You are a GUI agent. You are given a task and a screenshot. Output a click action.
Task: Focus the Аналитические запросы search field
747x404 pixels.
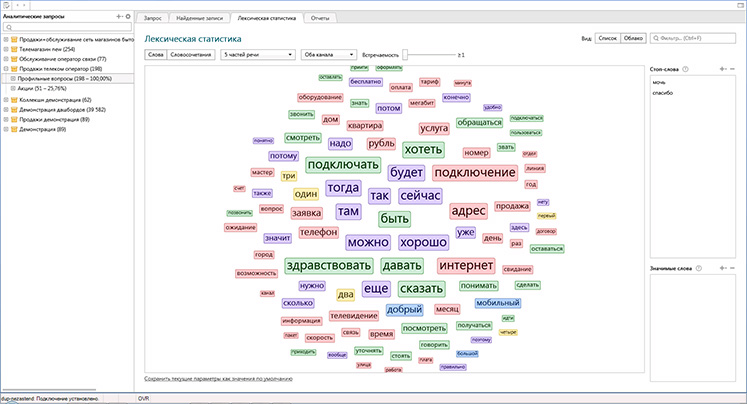click(x=67, y=28)
